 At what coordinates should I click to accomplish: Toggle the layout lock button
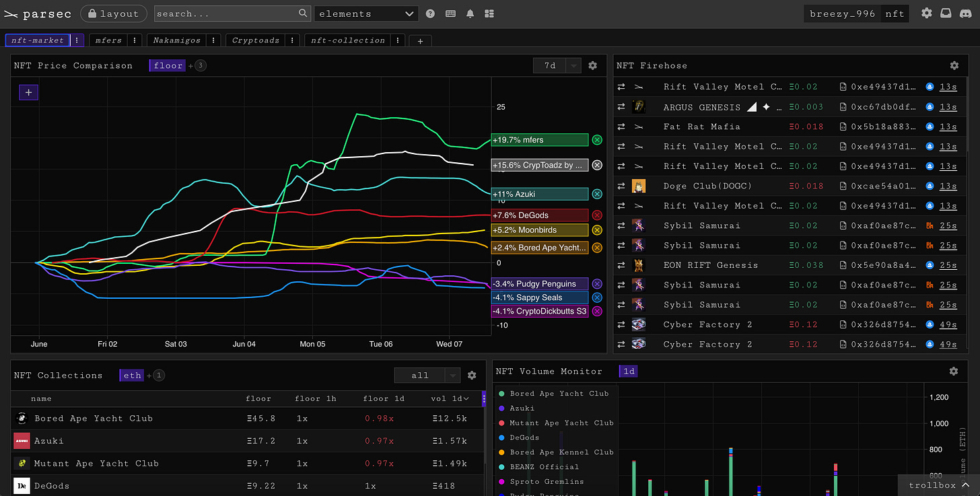113,13
